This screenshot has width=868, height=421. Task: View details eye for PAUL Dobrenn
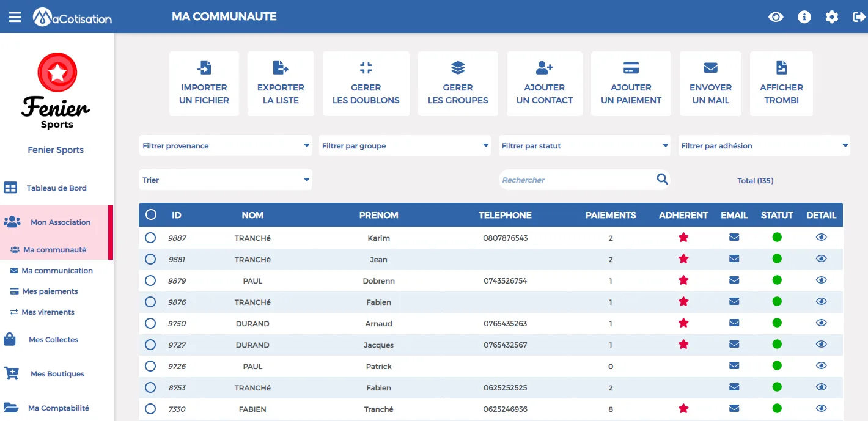[822, 280]
